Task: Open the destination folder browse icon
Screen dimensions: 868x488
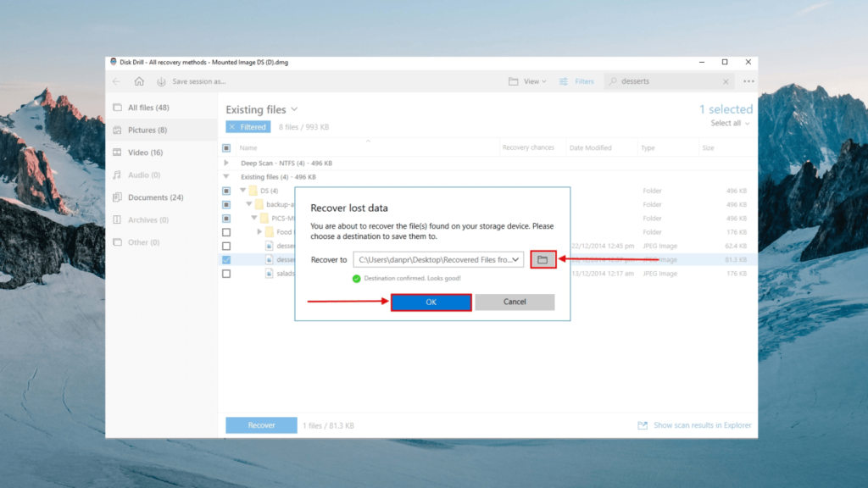Action: point(542,259)
